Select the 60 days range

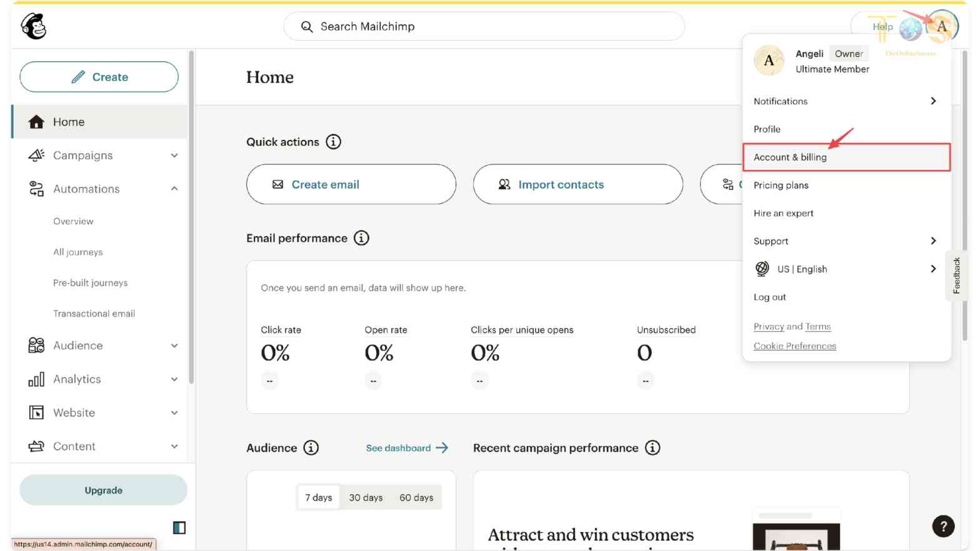(416, 497)
